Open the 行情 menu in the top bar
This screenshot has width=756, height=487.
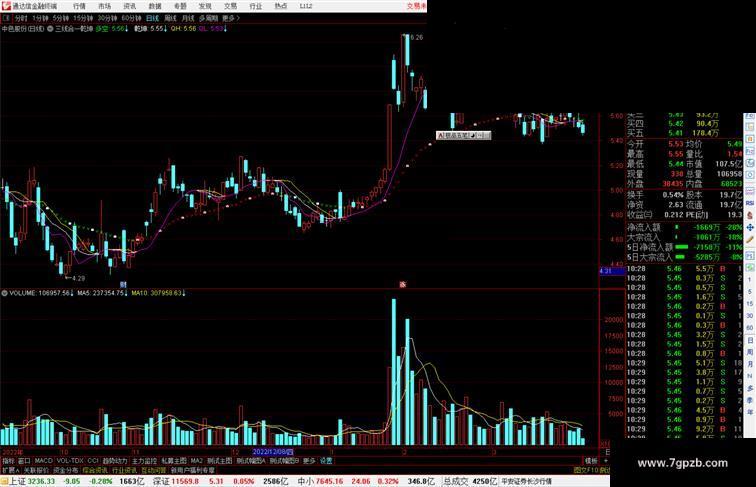[x=80, y=6]
